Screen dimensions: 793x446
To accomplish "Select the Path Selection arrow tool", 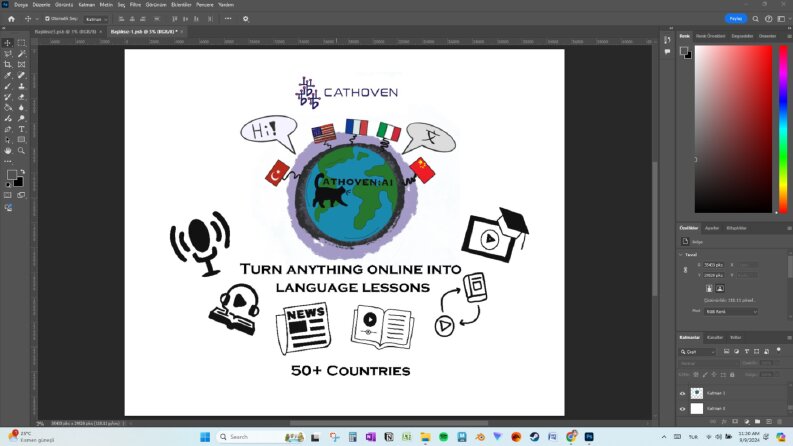I will click(x=8, y=140).
